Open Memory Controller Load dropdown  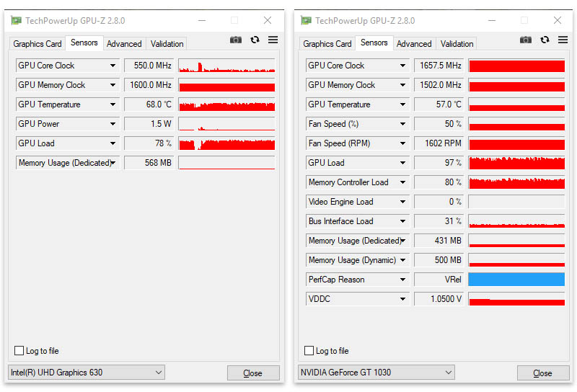click(x=402, y=182)
